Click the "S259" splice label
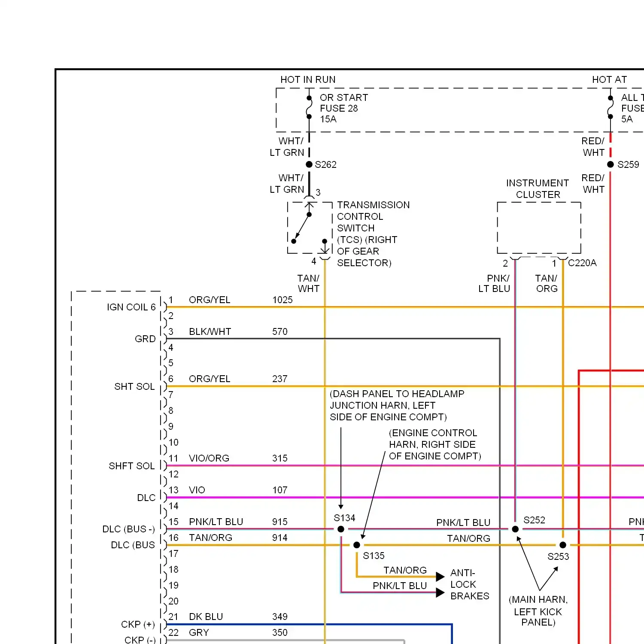The width and height of the screenshot is (644, 644). [628, 164]
